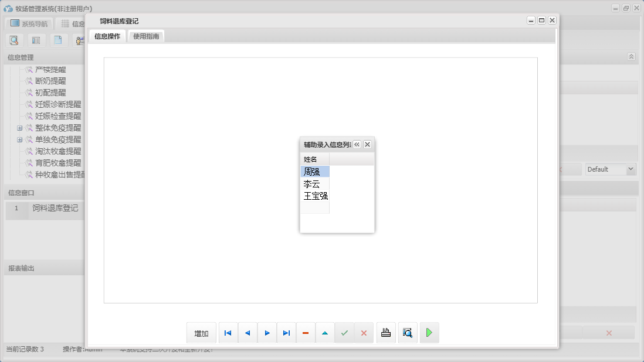Viewport: 644px width, 362px height.
Task: Expand the 整体免疫提醒 tree node
Action: click(x=19, y=128)
